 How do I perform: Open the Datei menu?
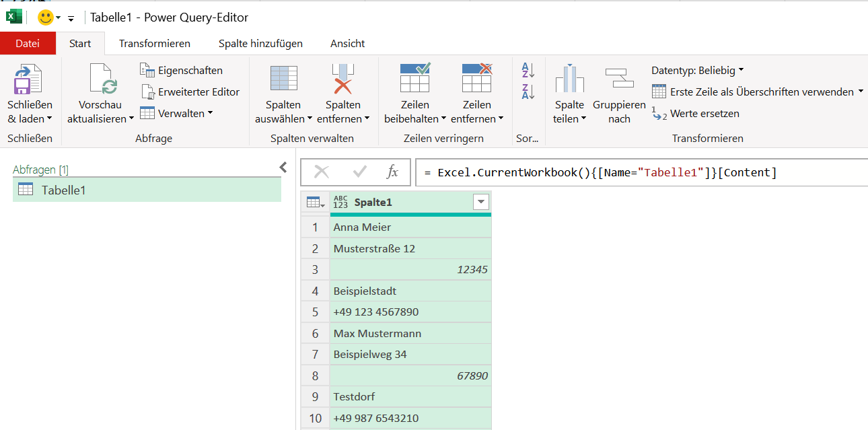point(28,43)
